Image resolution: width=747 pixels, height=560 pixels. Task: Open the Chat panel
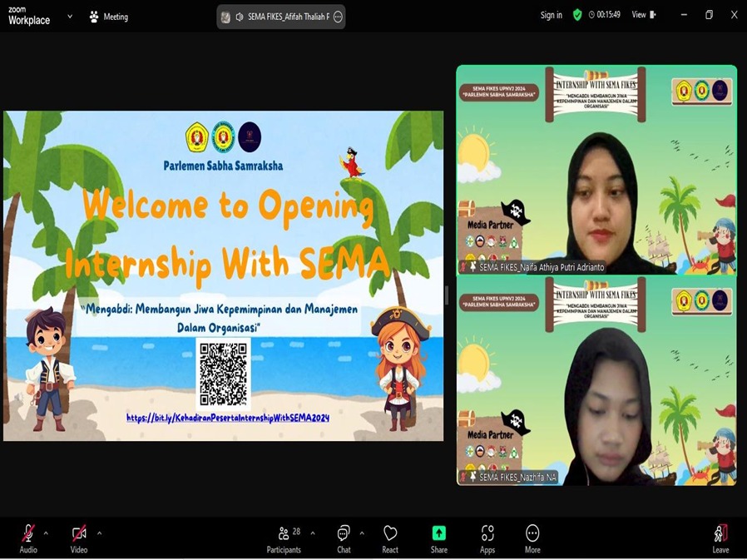pos(344,537)
